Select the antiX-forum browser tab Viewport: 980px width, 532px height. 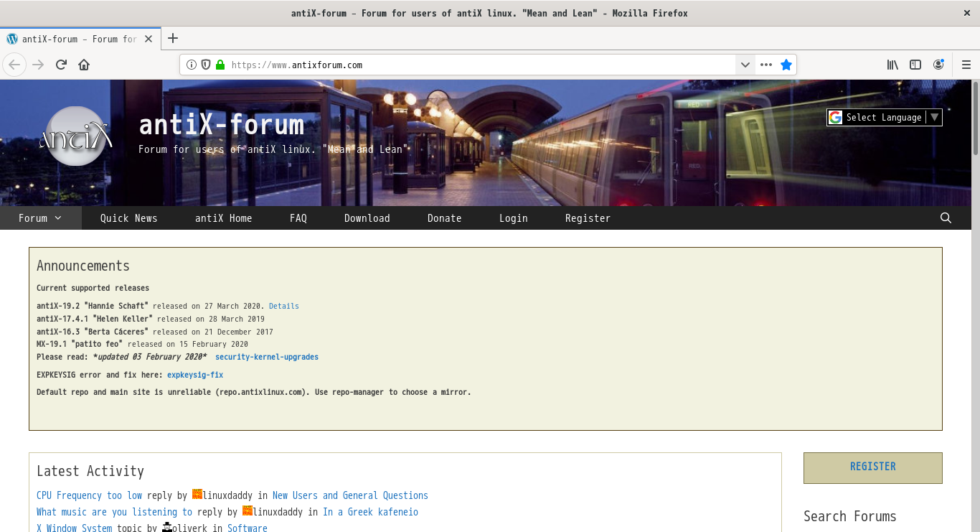pos(80,39)
